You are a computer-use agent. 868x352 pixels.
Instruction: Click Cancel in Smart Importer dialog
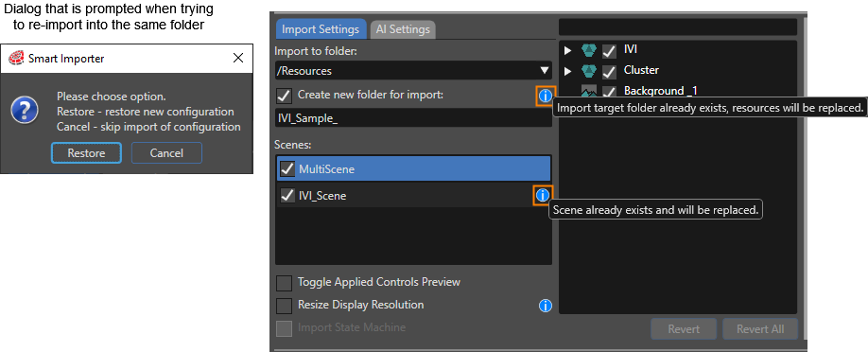(x=166, y=153)
